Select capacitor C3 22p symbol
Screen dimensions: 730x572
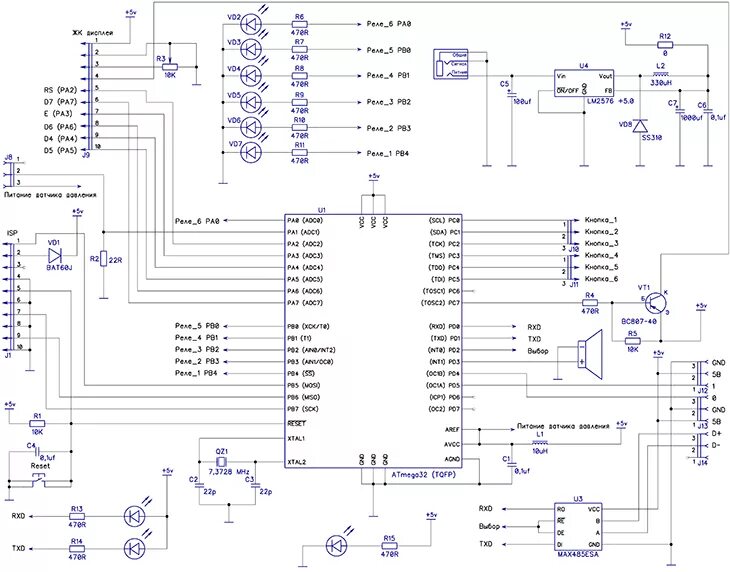[x=255, y=485]
